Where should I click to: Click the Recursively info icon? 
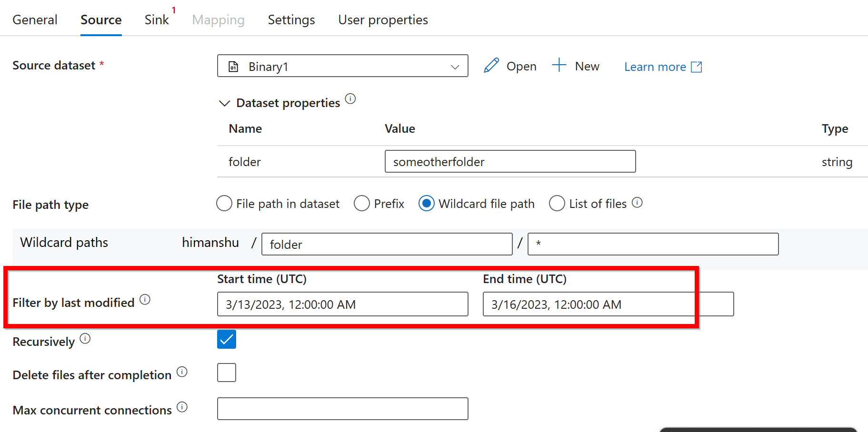point(86,338)
